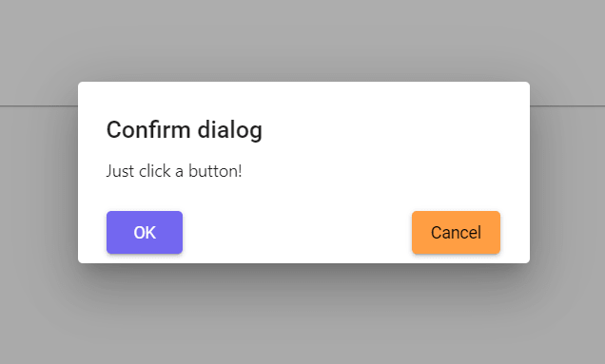Select the "Confirm dialog" heading text
The height and width of the screenshot is (364, 605).
pos(185,130)
